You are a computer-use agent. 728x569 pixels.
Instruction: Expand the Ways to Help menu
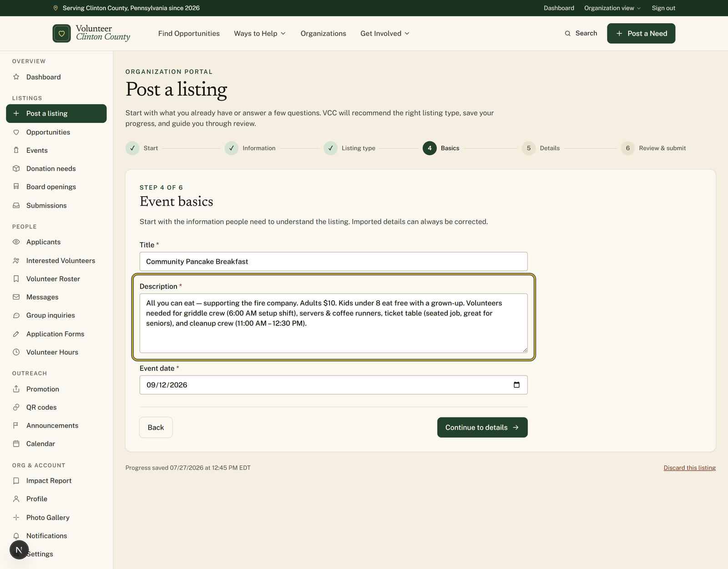(x=260, y=33)
